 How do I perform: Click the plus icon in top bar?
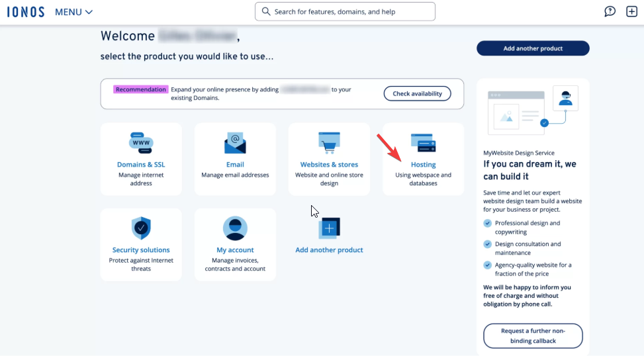(x=631, y=11)
